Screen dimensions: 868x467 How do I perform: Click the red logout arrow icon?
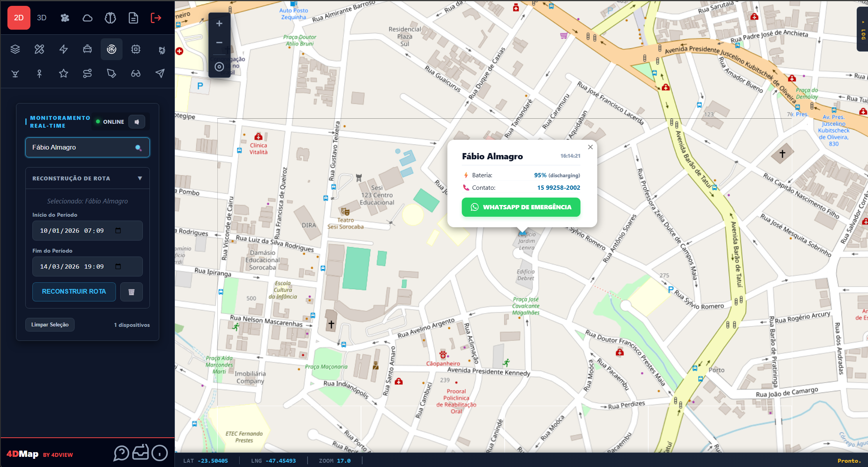(x=156, y=18)
